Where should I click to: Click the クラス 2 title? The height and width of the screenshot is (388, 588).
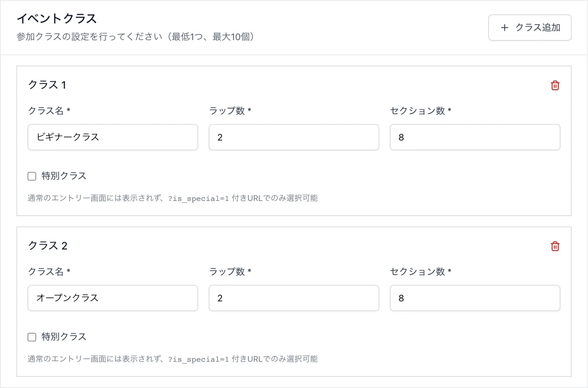[x=48, y=246]
